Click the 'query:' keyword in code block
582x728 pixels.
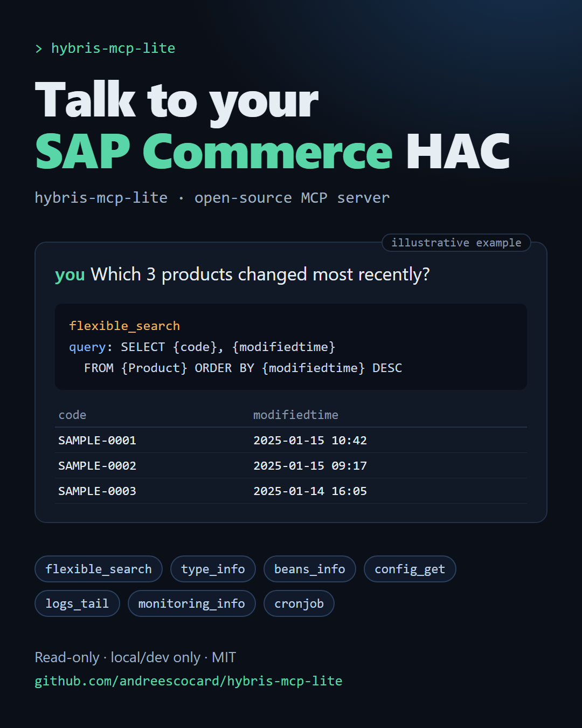click(91, 347)
